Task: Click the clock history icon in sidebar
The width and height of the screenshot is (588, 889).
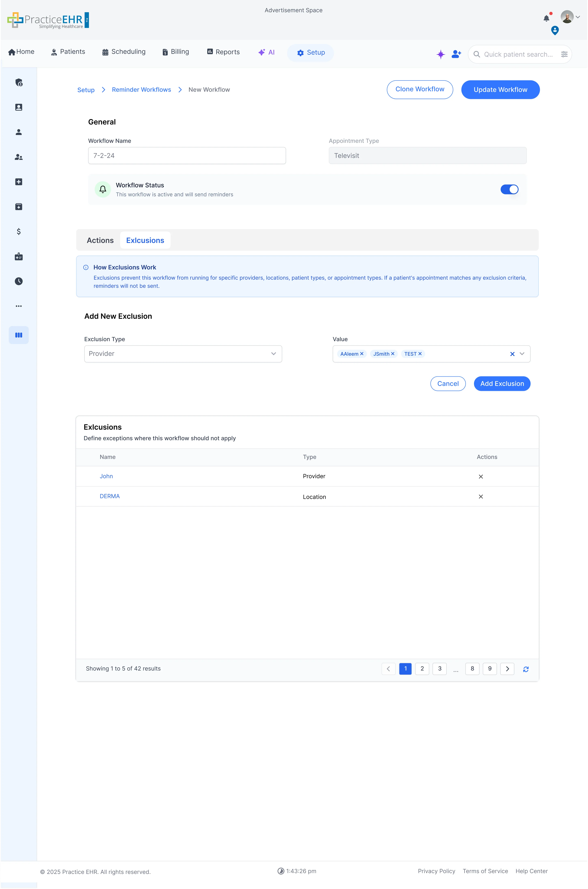Action: click(x=18, y=281)
